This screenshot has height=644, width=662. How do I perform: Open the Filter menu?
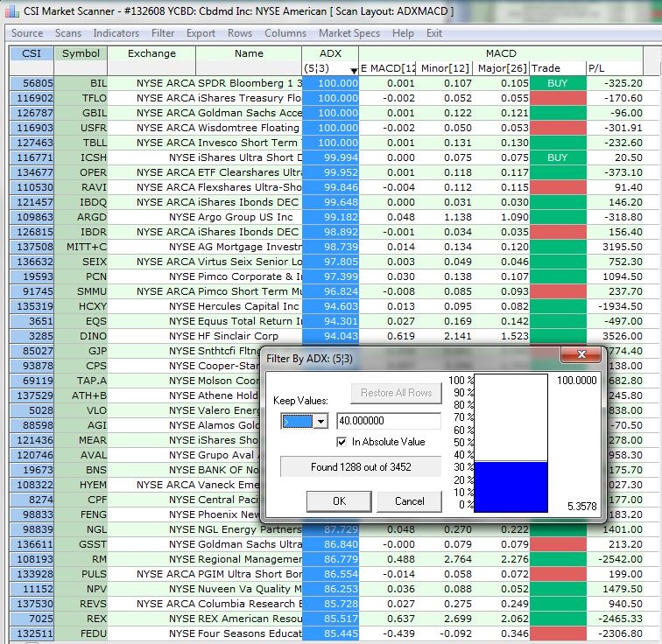click(163, 33)
